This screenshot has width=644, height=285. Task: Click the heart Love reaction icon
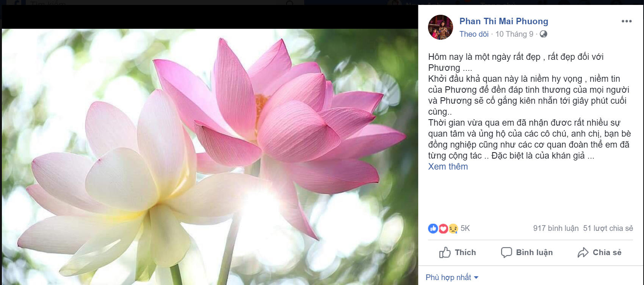click(443, 228)
